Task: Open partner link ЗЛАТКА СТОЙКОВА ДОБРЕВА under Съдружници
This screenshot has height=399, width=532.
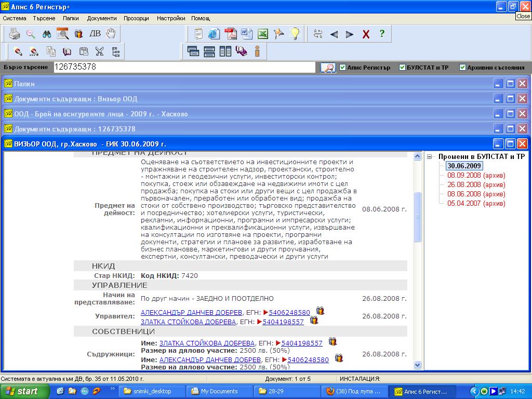Action: 207,343
